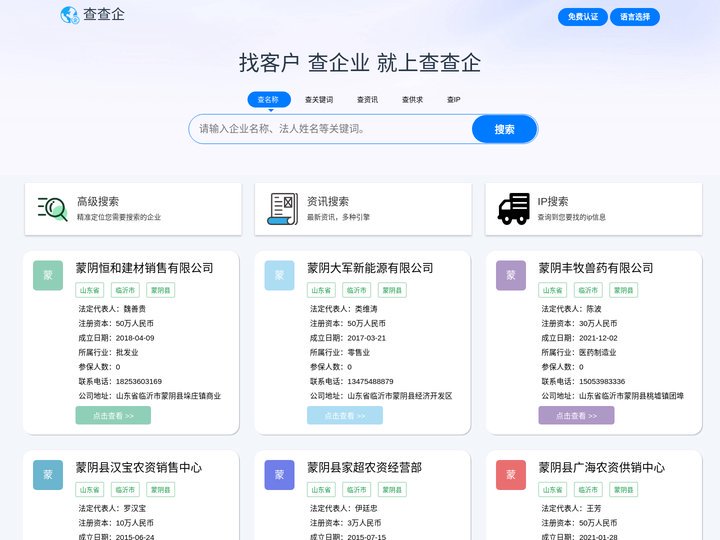Open the 语言选择 language button

(635, 17)
